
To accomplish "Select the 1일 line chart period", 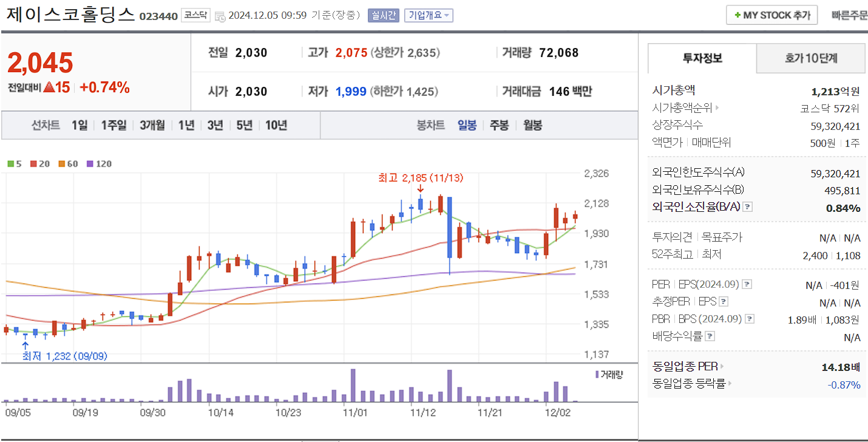I will pos(80,125).
